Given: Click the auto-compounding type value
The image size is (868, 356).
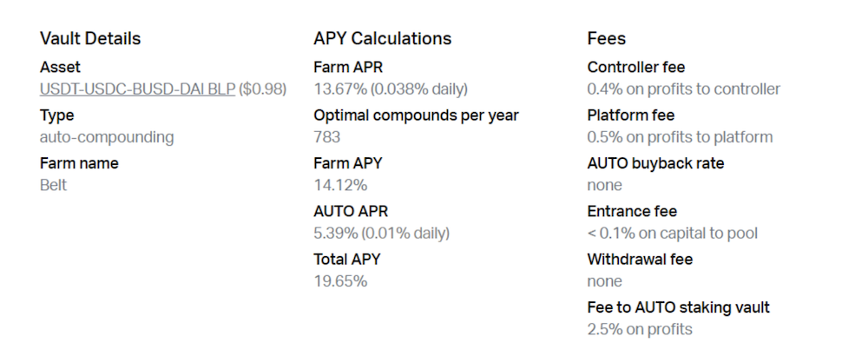Looking at the screenshot, I should coord(107,137).
